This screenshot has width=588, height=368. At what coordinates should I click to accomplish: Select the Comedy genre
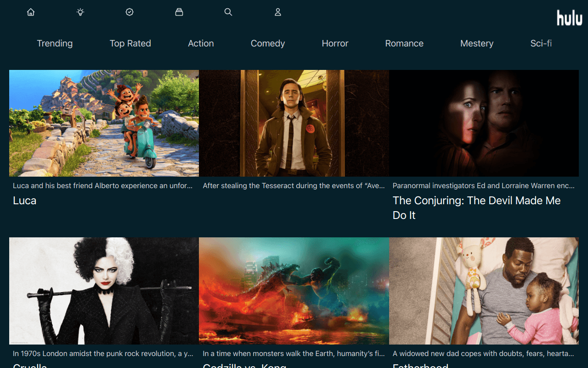click(x=268, y=43)
